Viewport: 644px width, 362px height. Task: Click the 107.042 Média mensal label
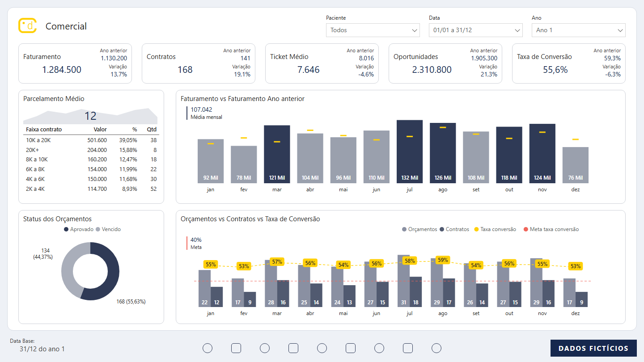206,113
